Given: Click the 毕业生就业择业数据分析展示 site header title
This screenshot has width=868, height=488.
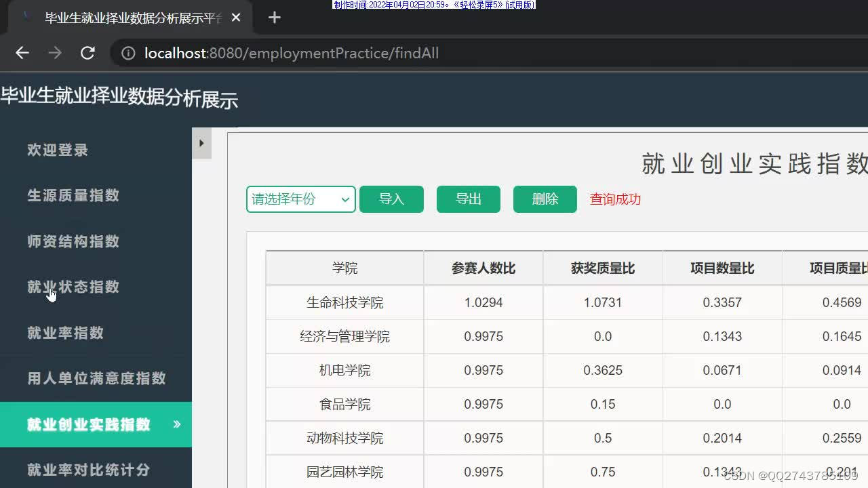Looking at the screenshot, I should [119, 98].
